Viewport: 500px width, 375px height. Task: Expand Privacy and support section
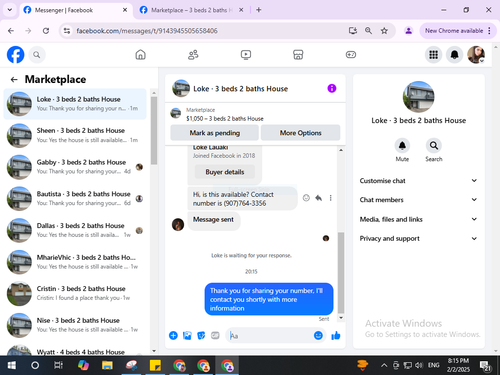tap(418, 238)
